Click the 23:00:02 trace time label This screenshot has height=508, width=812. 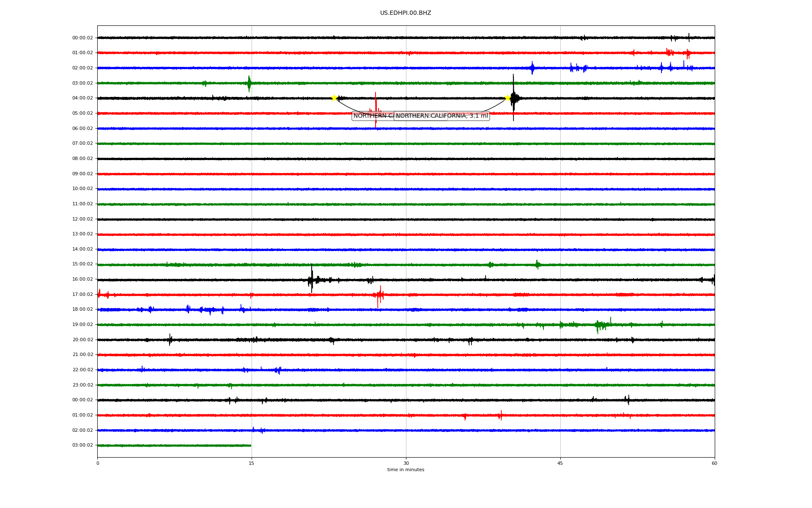pyautogui.click(x=82, y=385)
